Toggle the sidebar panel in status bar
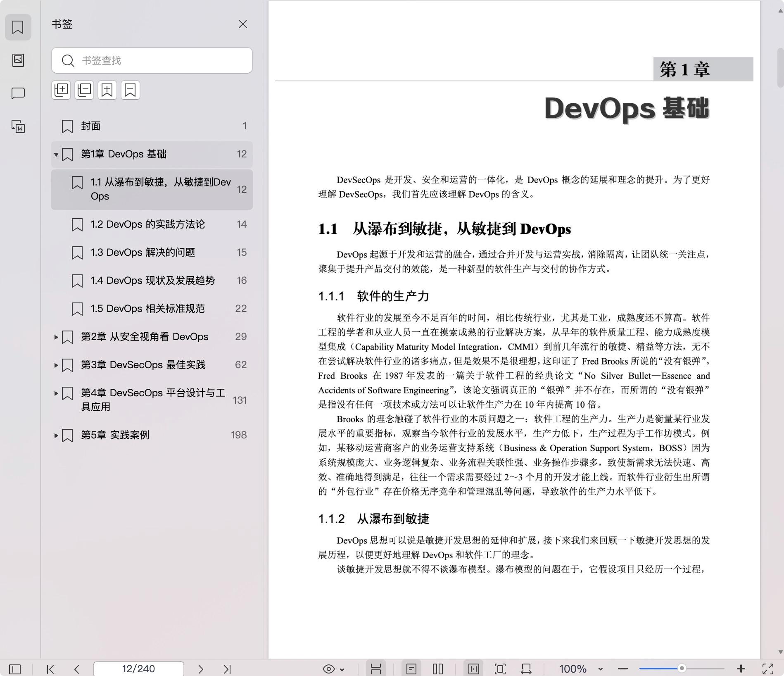The image size is (784, 676). tap(15, 669)
